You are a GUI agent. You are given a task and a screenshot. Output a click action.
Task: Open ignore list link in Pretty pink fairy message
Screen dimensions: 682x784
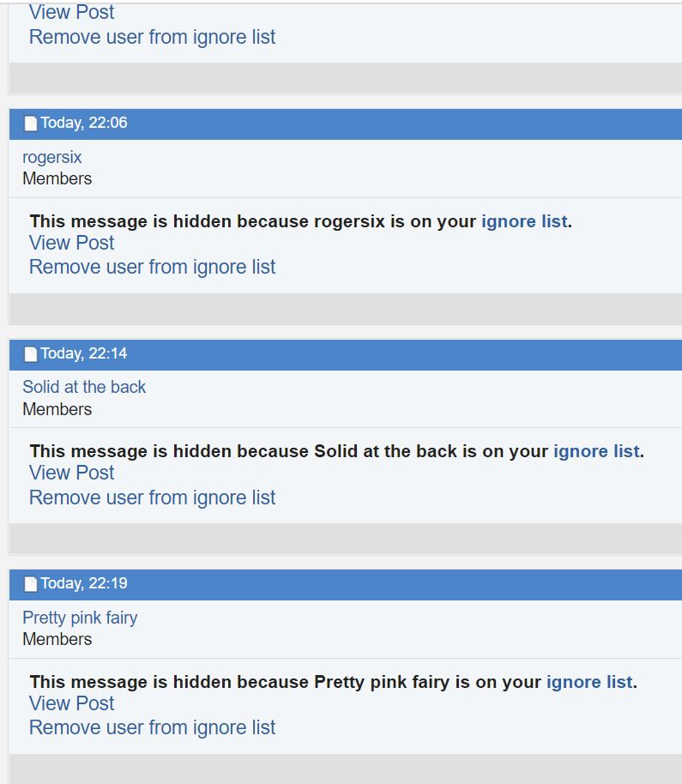[x=589, y=682]
